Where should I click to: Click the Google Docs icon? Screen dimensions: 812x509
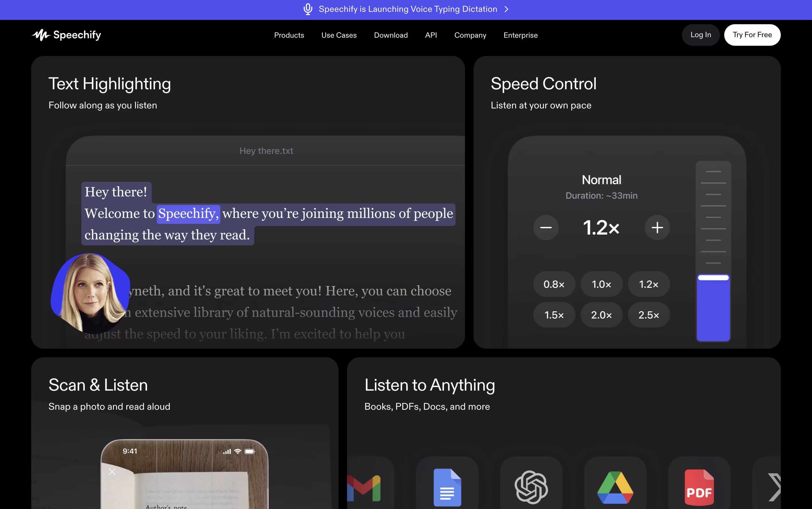447,487
